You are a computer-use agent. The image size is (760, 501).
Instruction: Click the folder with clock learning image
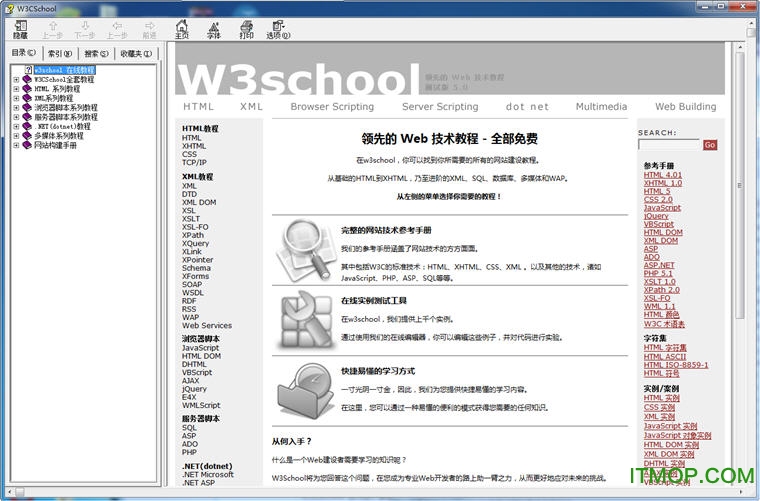pyautogui.click(x=305, y=391)
